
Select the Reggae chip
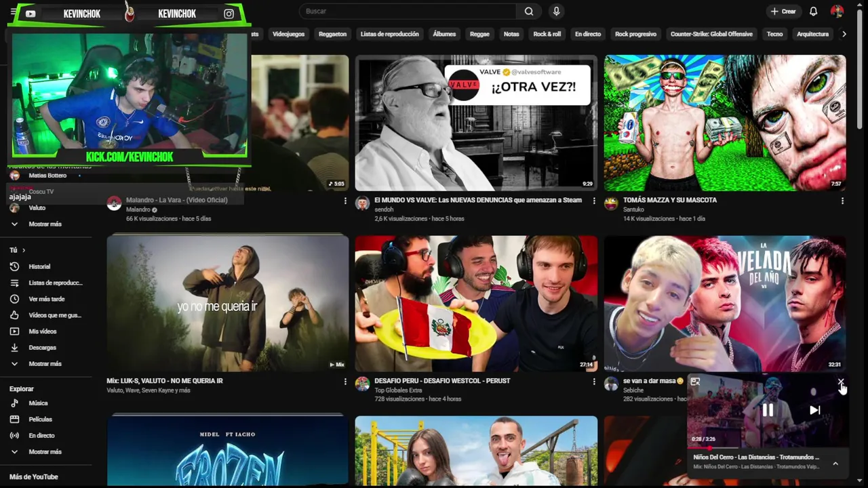pyautogui.click(x=479, y=34)
